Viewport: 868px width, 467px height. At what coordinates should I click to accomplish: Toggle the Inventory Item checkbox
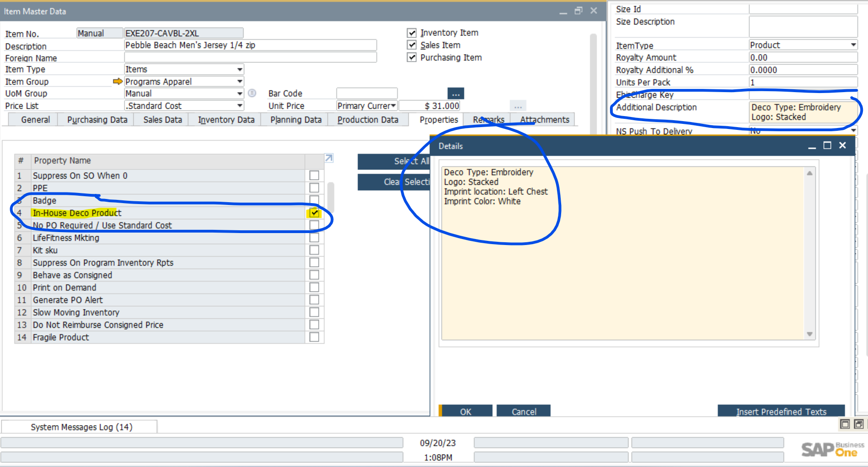click(x=412, y=33)
